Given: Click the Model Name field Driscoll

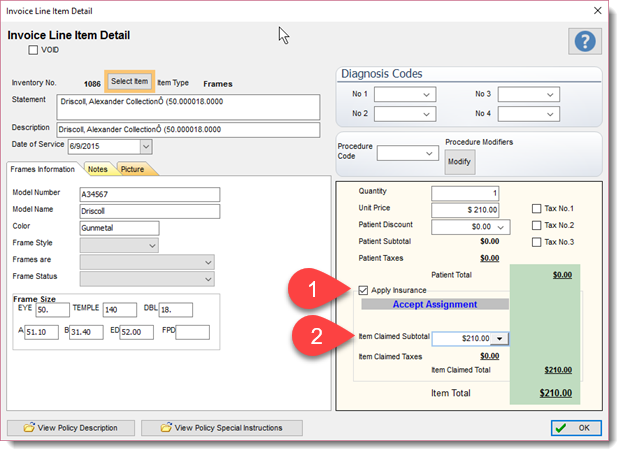Looking at the screenshot, I should point(150,211).
